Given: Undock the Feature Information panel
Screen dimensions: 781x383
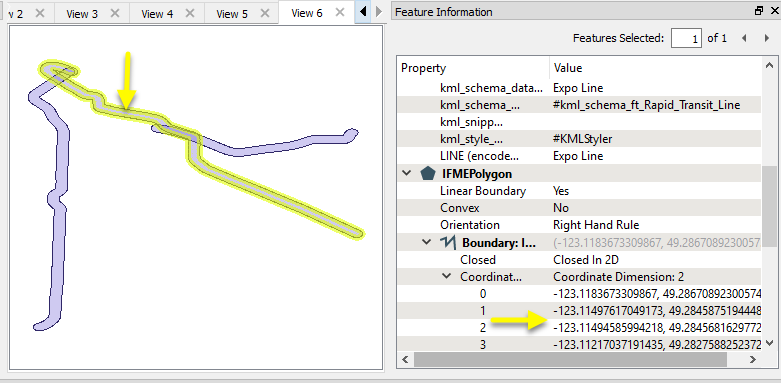Looking at the screenshot, I should point(759,11).
